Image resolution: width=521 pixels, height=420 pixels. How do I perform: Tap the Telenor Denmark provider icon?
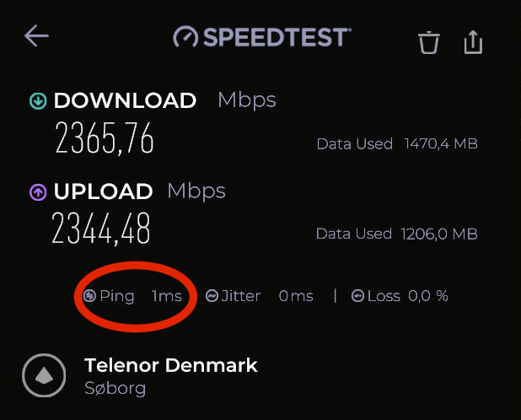click(x=44, y=375)
